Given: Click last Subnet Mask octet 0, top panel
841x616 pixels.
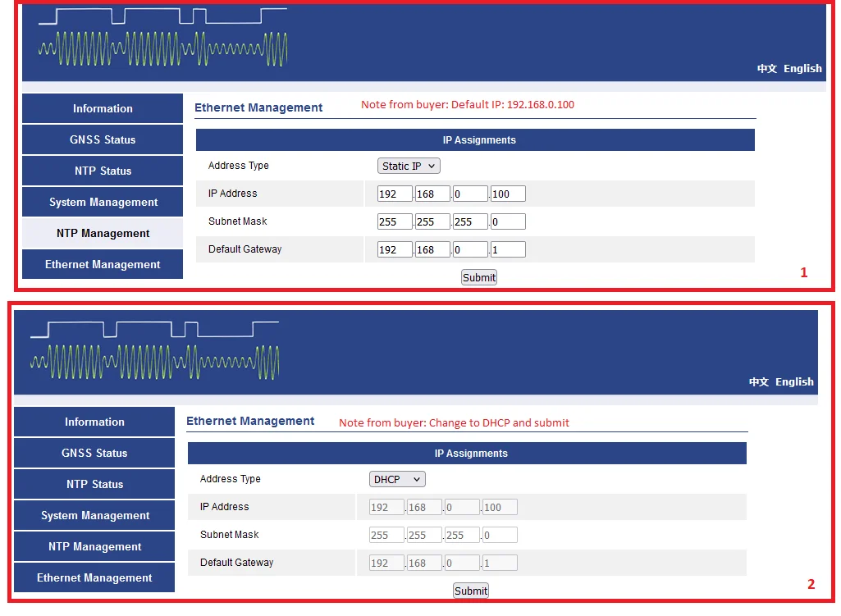Looking at the screenshot, I should (x=508, y=222).
